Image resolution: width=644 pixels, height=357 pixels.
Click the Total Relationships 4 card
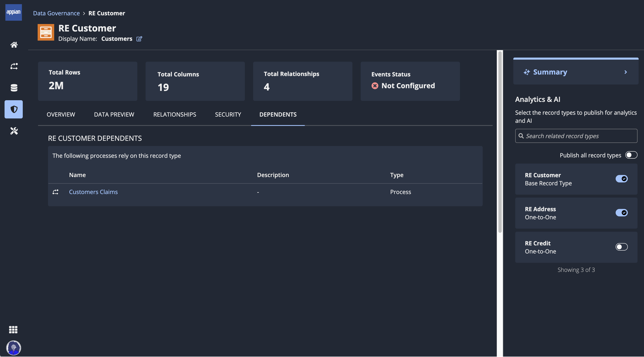click(x=303, y=81)
